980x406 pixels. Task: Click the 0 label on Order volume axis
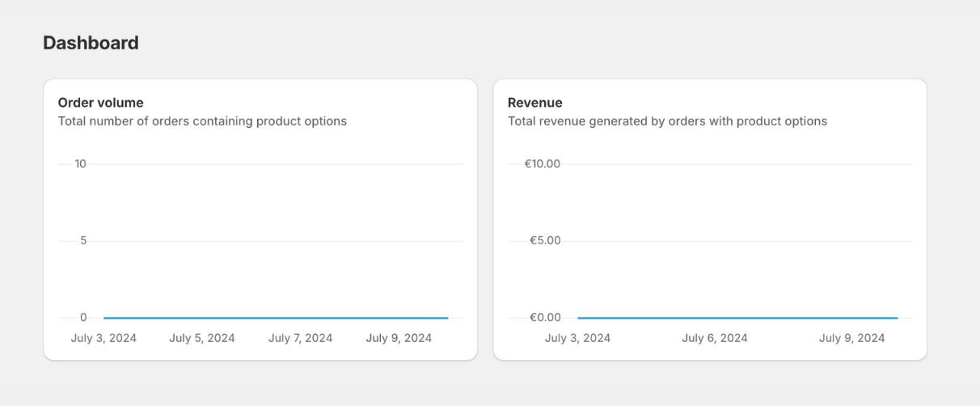point(82,318)
